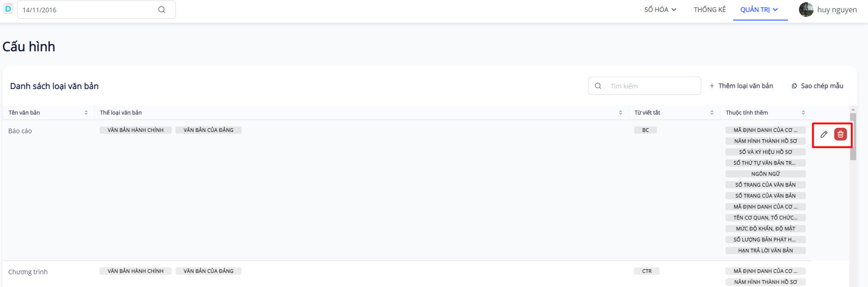Open the QUẢN TRỊ dropdown menu
This screenshot has height=287, width=868.
pyautogui.click(x=759, y=10)
